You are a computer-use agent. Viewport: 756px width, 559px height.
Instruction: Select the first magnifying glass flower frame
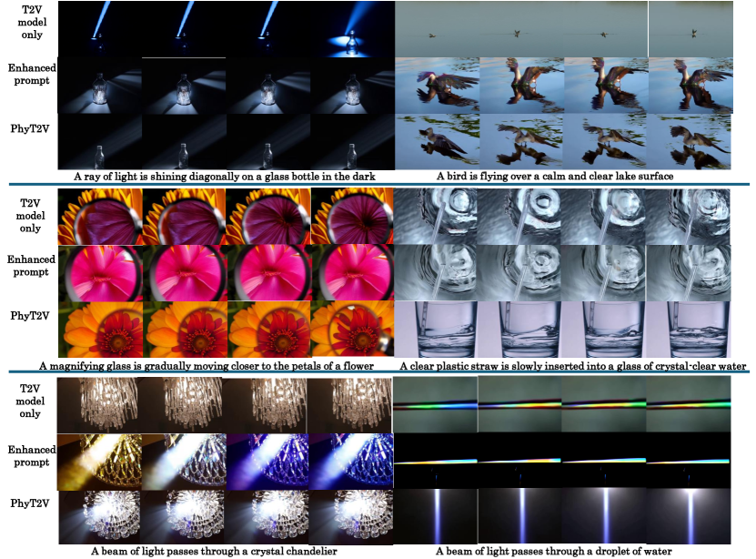tap(100, 214)
